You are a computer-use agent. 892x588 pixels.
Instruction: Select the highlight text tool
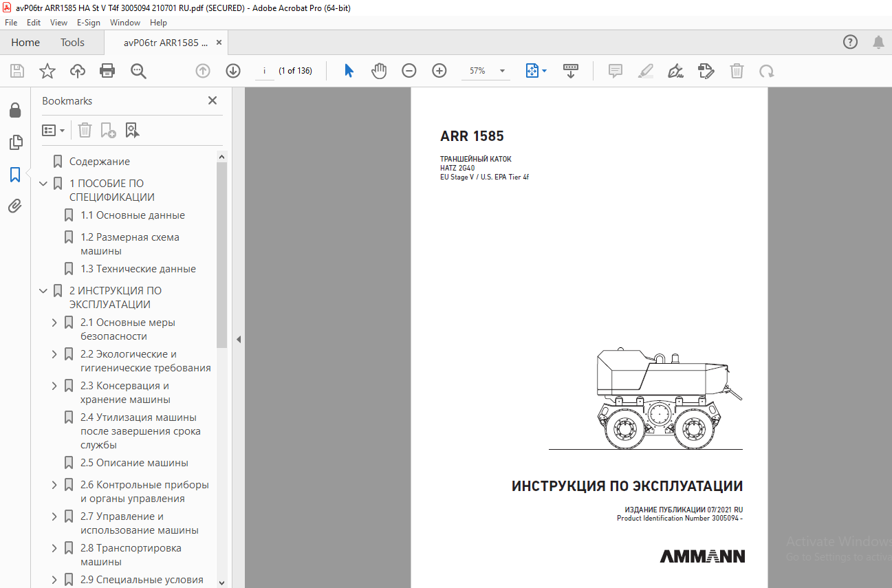pyautogui.click(x=646, y=71)
